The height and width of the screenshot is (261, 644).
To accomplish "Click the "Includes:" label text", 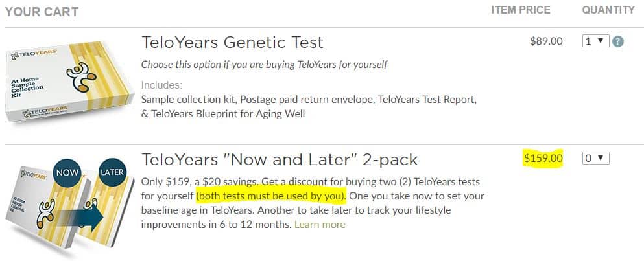I will pos(161,85).
